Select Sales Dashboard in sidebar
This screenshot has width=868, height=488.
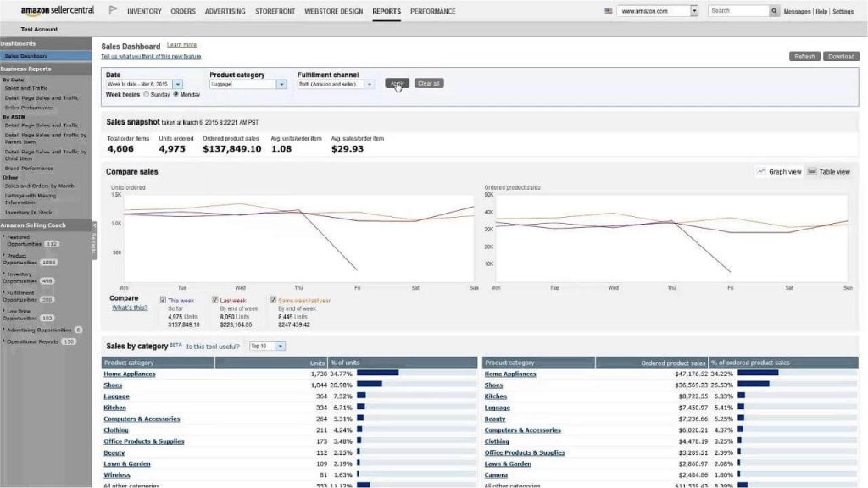point(46,56)
